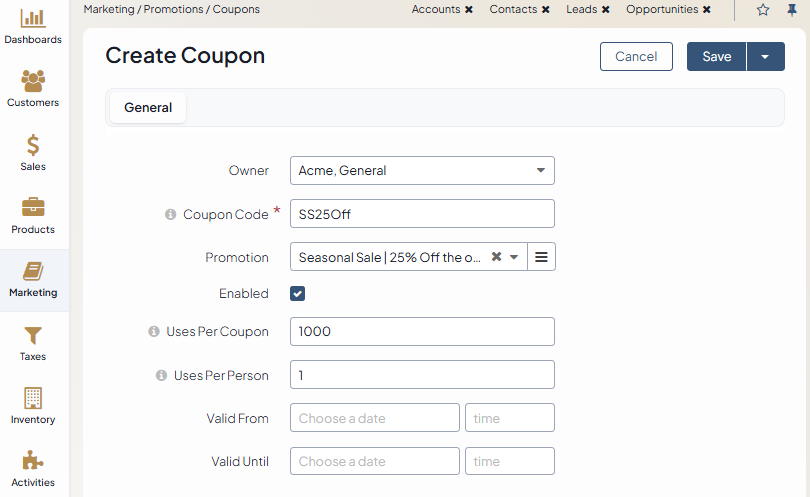Open the Products briefcase icon
This screenshot has width=810, height=497.
[33, 208]
